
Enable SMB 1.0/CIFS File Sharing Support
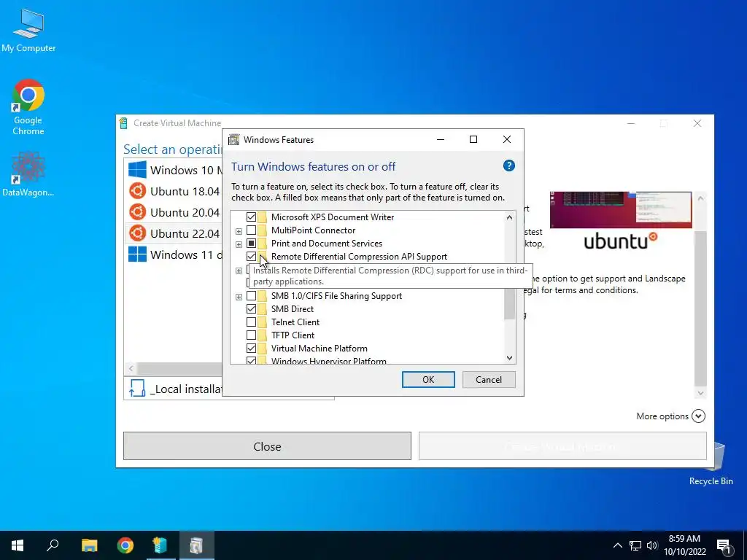point(251,296)
